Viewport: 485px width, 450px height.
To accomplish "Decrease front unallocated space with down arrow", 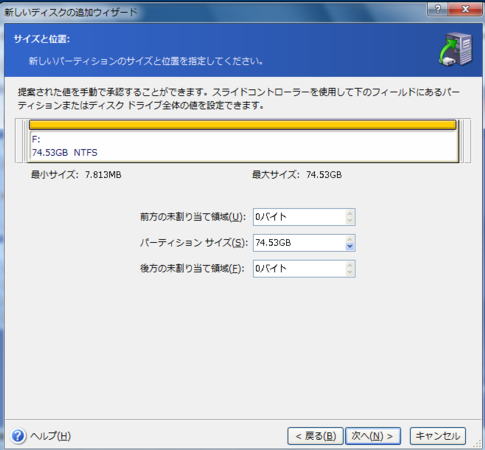I will coord(349,220).
